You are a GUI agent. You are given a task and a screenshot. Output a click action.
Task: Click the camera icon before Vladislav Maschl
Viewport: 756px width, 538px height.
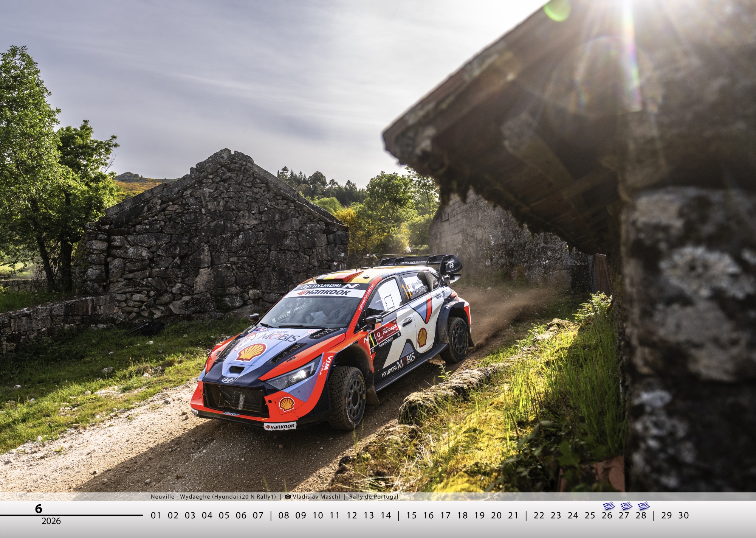pyautogui.click(x=288, y=497)
